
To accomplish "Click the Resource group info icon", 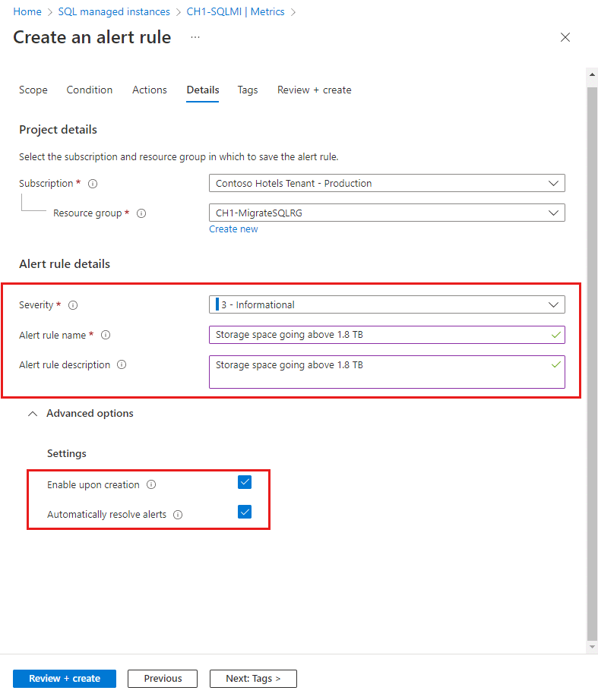I will [x=141, y=213].
